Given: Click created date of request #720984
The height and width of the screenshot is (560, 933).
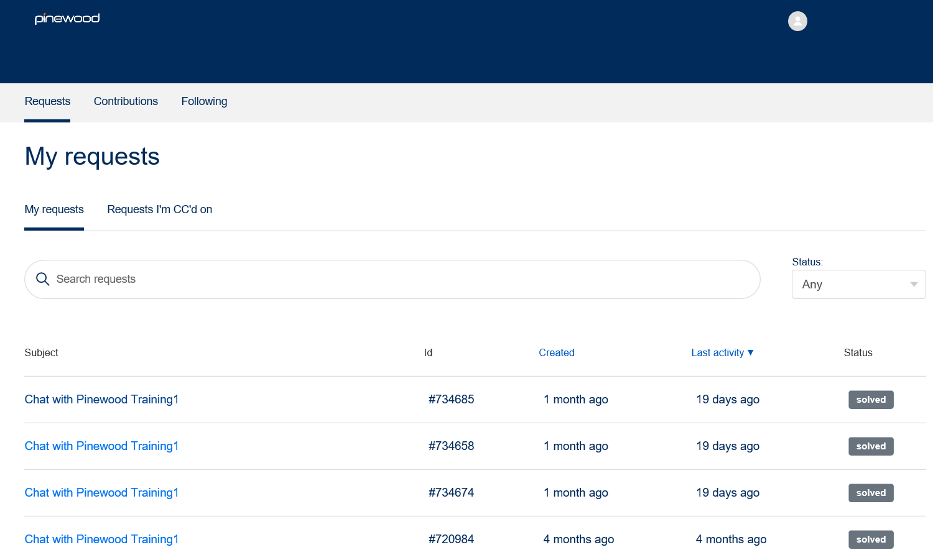Looking at the screenshot, I should click(578, 539).
